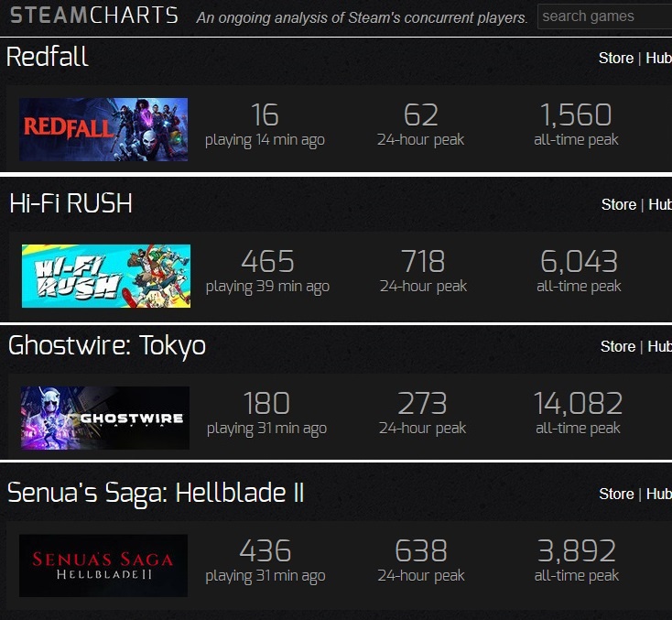Click the Ghostwire Tokyo banner thumbnail
672x620 pixels.
tap(104, 418)
